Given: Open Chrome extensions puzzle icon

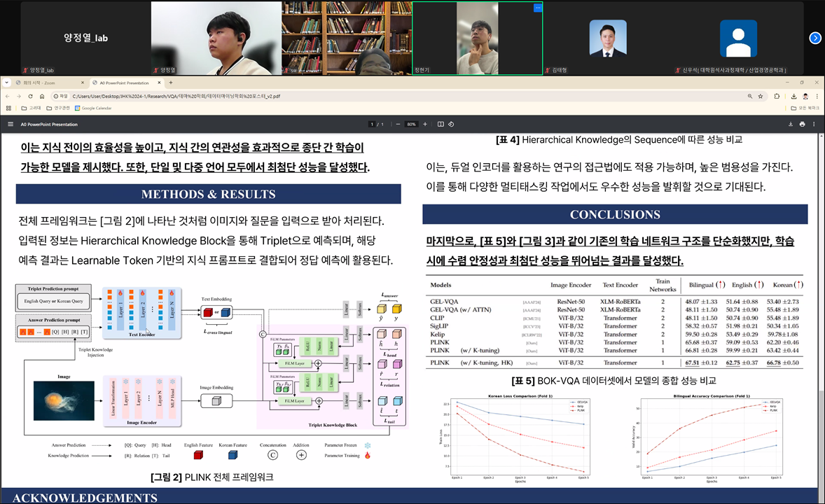Looking at the screenshot, I should click(777, 97).
